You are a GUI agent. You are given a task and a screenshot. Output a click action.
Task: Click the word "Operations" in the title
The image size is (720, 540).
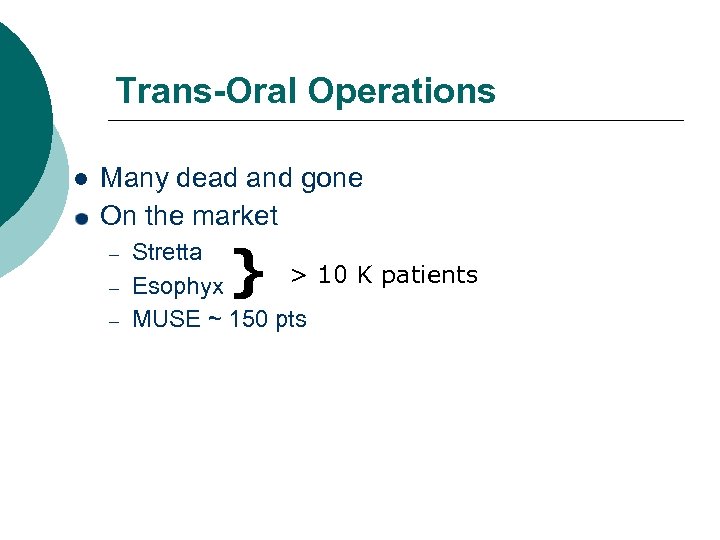402,91
